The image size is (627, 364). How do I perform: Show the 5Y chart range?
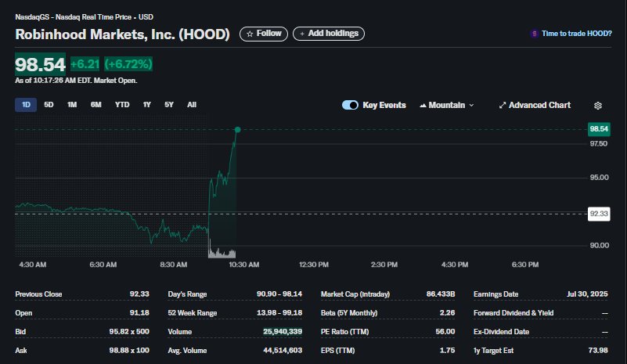click(x=169, y=105)
